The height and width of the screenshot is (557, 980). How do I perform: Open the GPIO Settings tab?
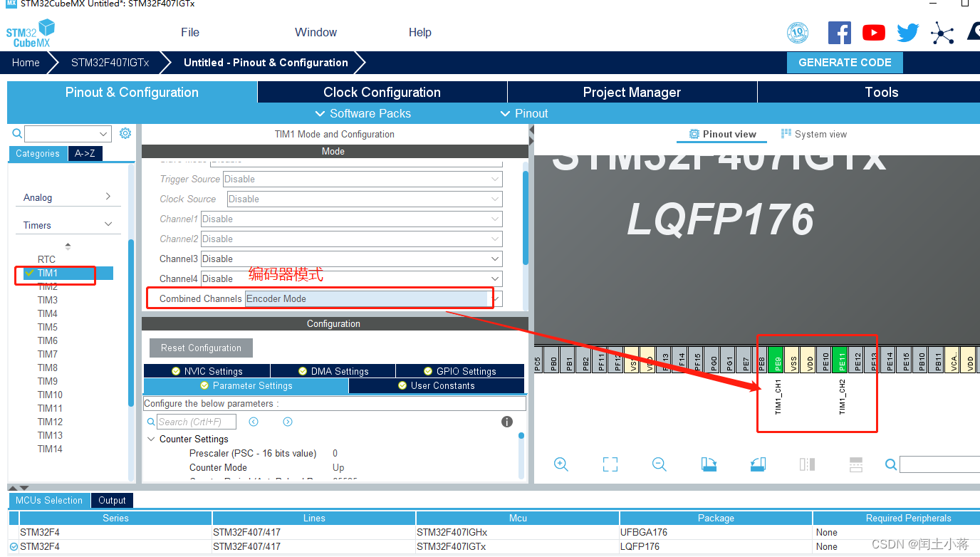point(460,371)
